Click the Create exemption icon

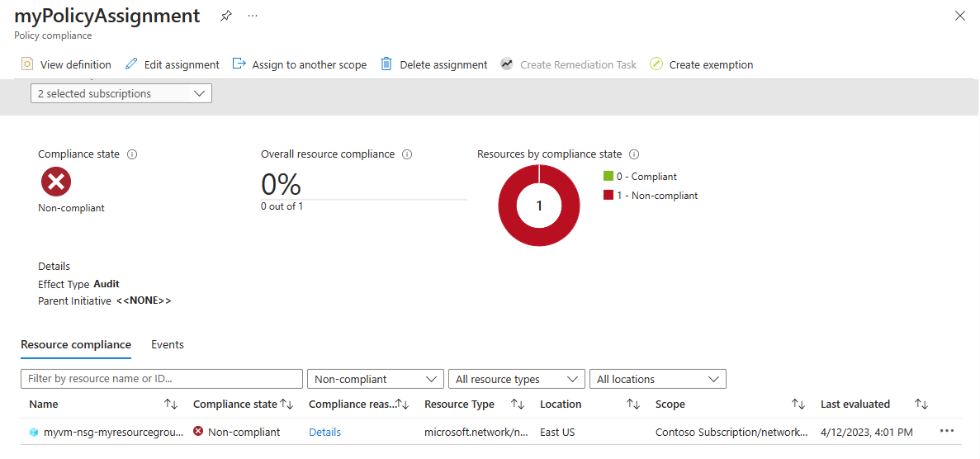click(x=656, y=64)
